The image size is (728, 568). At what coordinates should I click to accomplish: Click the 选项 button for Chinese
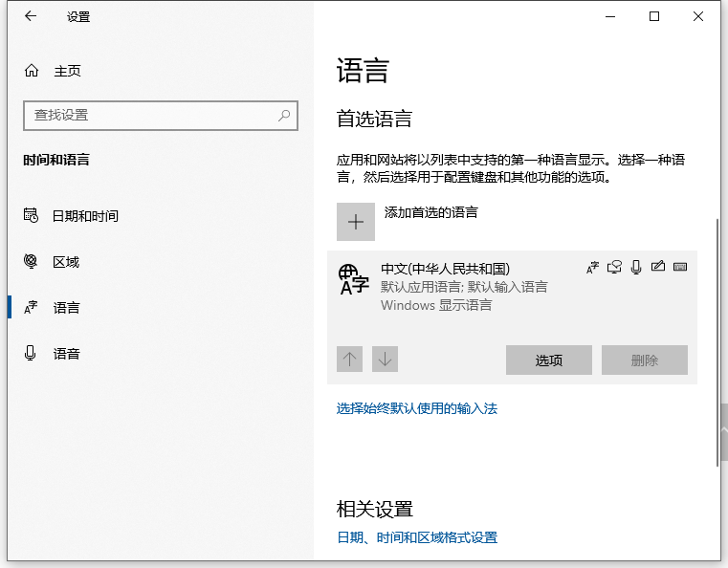click(x=548, y=360)
